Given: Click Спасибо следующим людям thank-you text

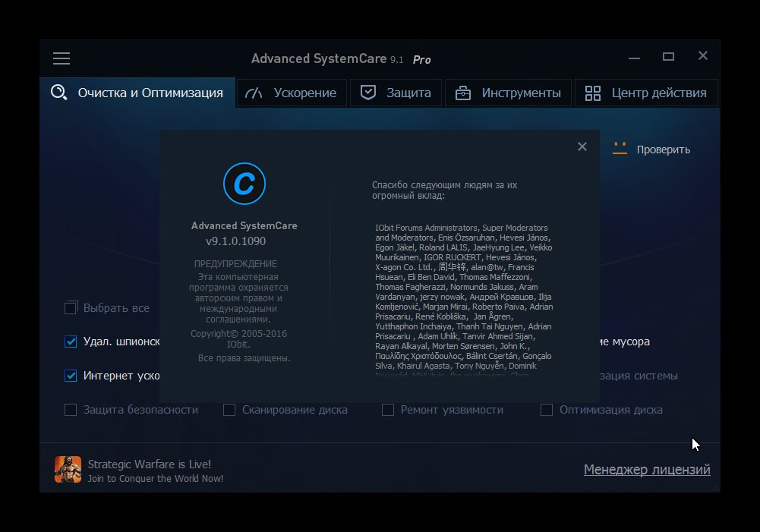Looking at the screenshot, I should click(444, 190).
